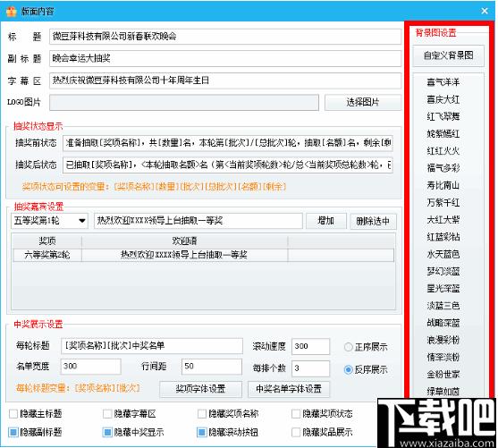This screenshot has width=498, height=448.
Task: Click the 副标题 input field
Action: click(225, 58)
